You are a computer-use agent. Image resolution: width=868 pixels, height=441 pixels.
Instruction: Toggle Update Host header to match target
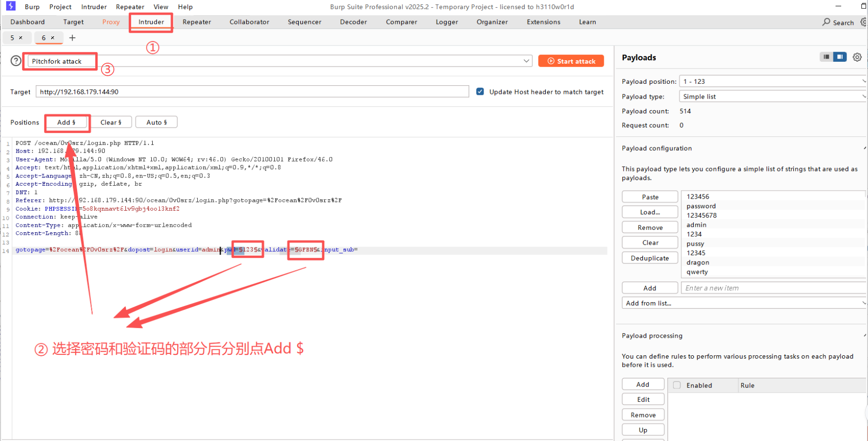pos(480,91)
